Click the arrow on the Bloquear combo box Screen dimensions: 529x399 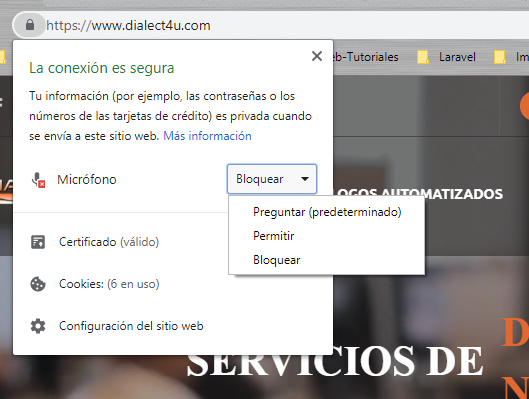point(305,179)
